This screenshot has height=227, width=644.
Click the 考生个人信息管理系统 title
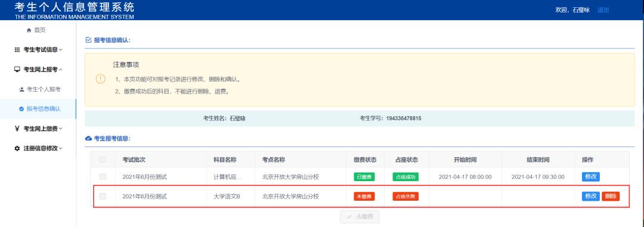pos(75,7)
